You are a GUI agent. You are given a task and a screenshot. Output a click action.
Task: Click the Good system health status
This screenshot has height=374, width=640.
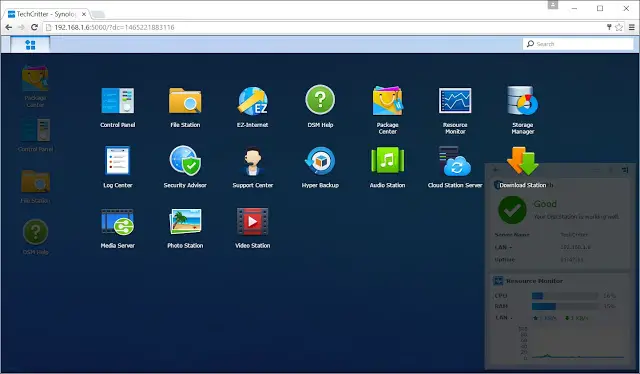(x=545, y=204)
